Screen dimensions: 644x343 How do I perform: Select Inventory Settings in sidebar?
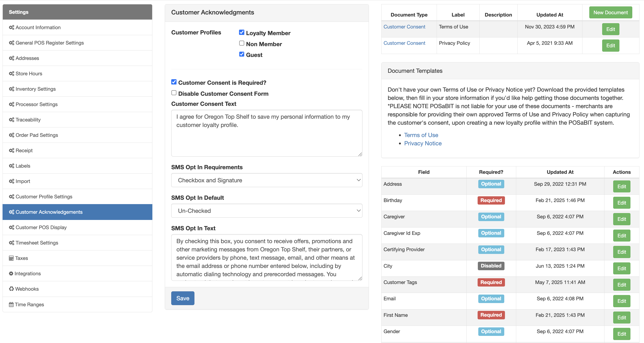click(77, 89)
